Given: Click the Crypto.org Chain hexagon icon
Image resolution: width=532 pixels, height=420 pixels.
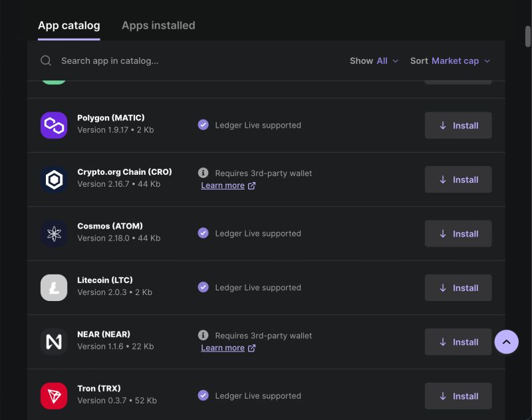Looking at the screenshot, I should (x=54, y=179).
